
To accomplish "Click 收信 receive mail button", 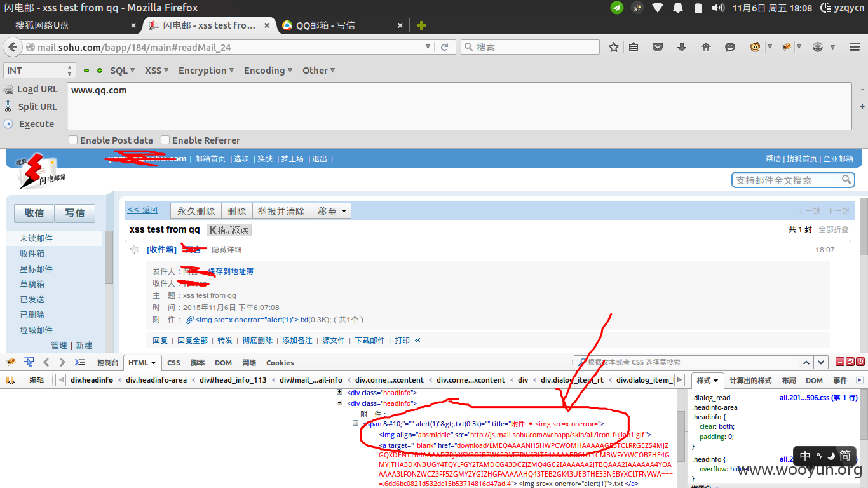I will 34,213.
